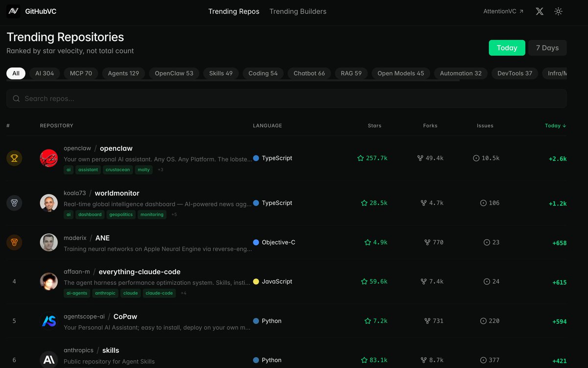Open the CoPaw repository link
This screenshot has width=588, height=368.
125,317
